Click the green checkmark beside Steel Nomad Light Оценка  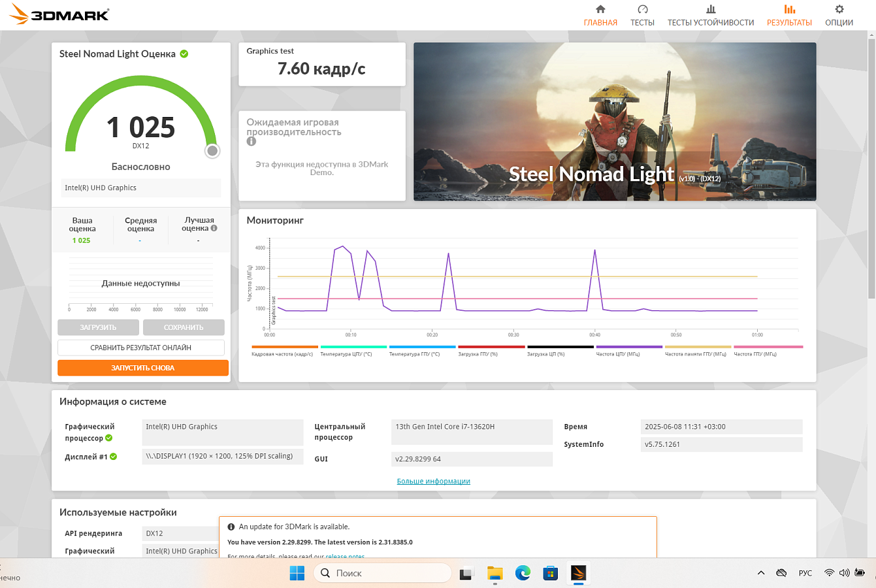pos(184,54)
